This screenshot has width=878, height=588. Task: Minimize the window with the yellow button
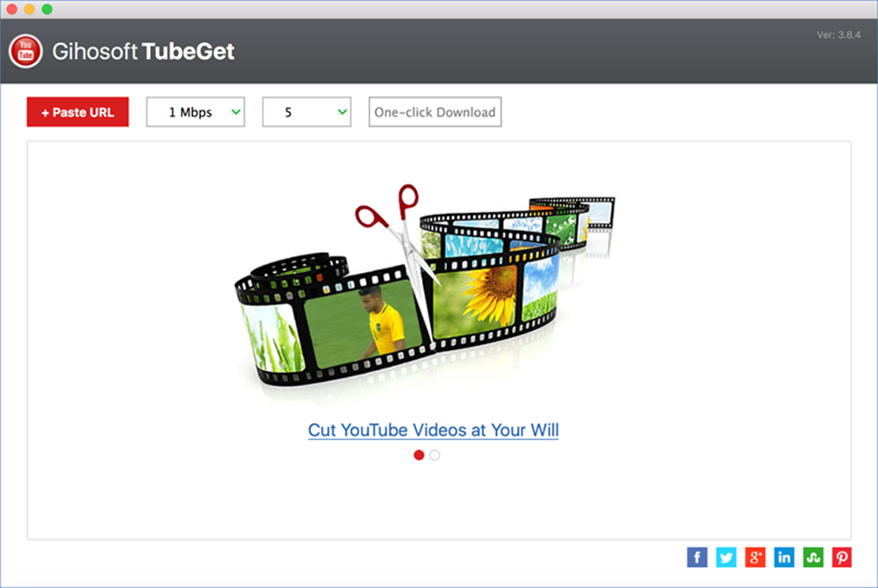point(30,9)
